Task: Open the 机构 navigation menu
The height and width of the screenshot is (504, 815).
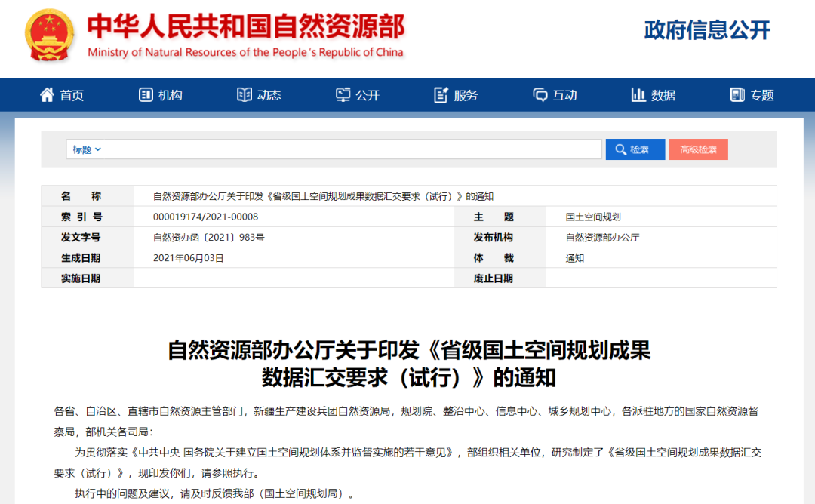Action: [170, 95]
